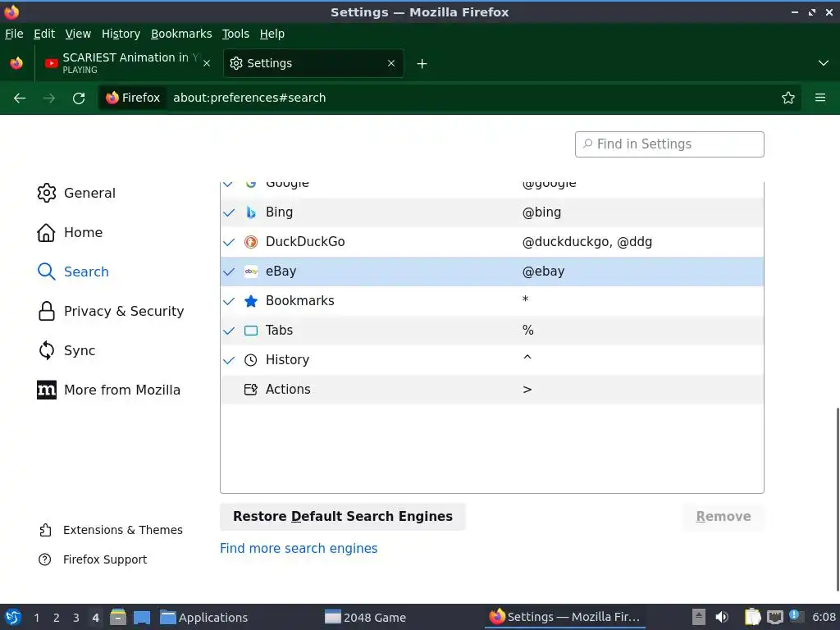Toggle the History shortcut checkmark
840x630 pixels.
click(x=229, y=360)
